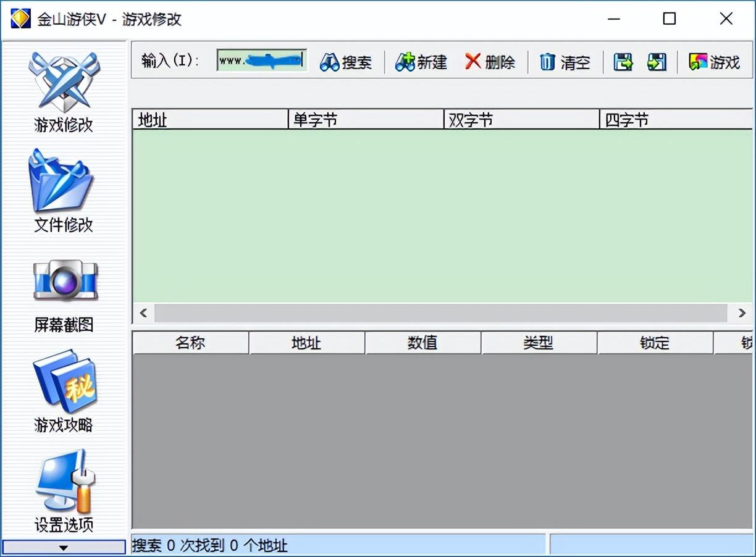
Task: Click the 游戏 toolbar button
Action: coord(715,62)
